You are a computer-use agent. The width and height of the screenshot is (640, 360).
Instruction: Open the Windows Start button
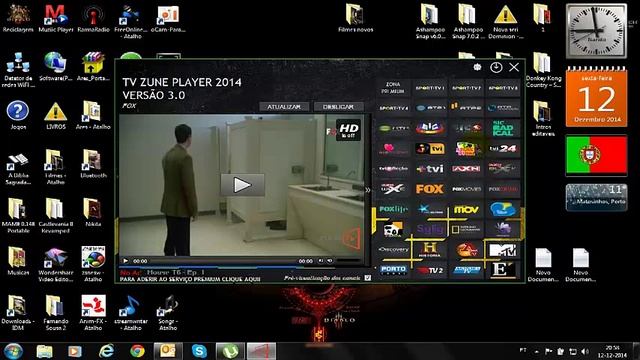[x=13, y=351]
